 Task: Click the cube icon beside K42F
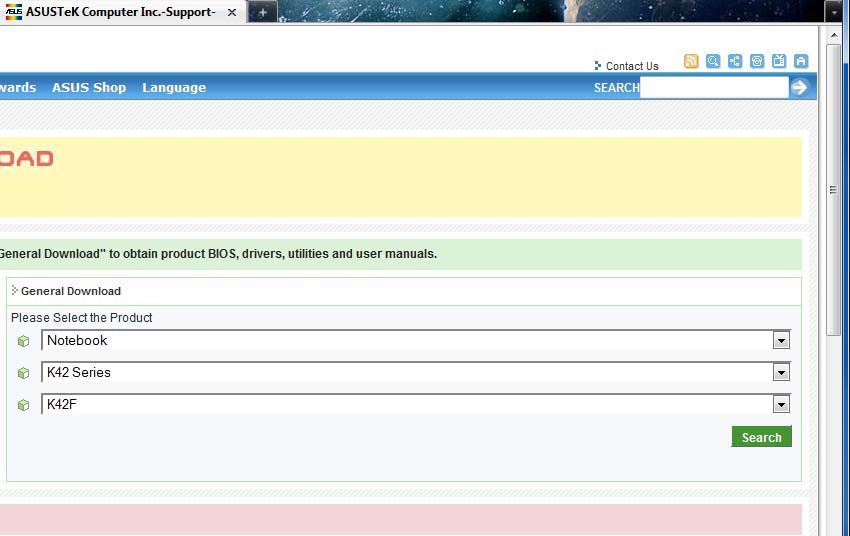[23, 405]
